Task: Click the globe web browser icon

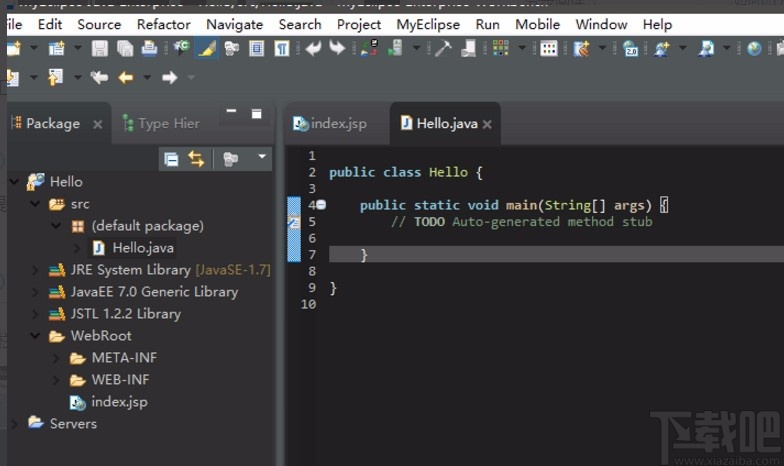Action: point(754,48)
